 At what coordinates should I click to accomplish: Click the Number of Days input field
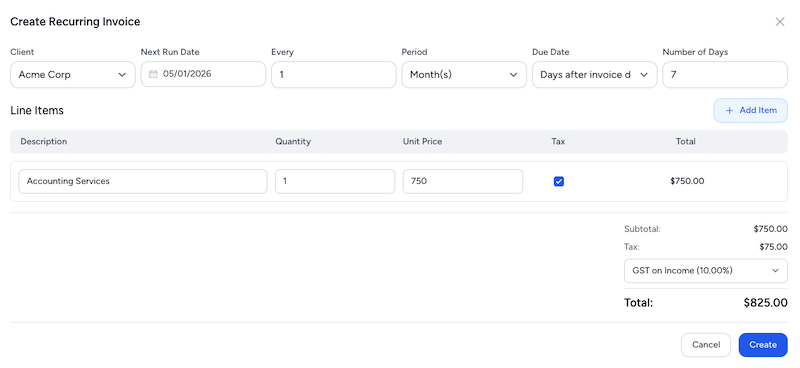click(725, 75)
